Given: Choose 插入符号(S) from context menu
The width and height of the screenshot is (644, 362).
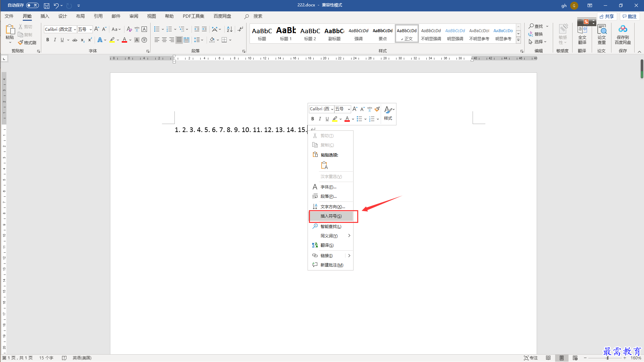Looking at the screenshot, I should [331, 216].
